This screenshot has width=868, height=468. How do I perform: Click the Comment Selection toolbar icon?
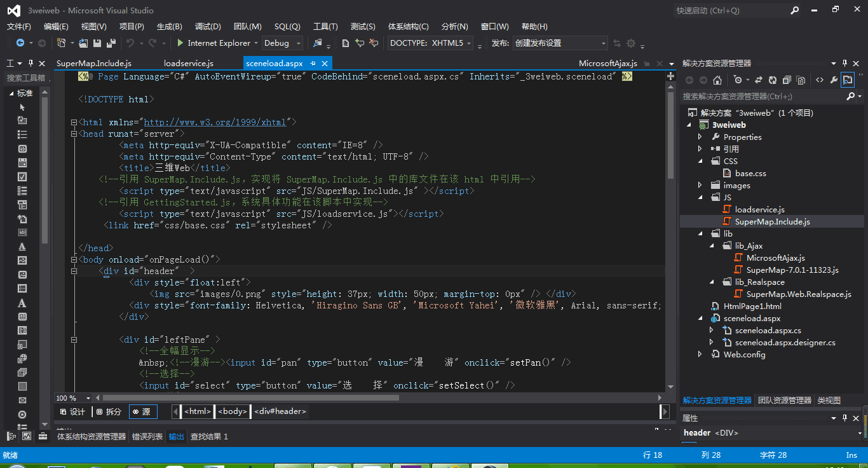(x=360, y=43)
